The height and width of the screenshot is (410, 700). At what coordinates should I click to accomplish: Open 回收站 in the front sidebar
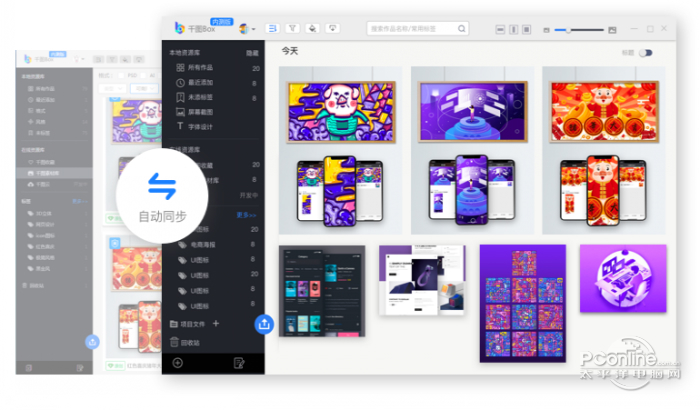[185, 343]
